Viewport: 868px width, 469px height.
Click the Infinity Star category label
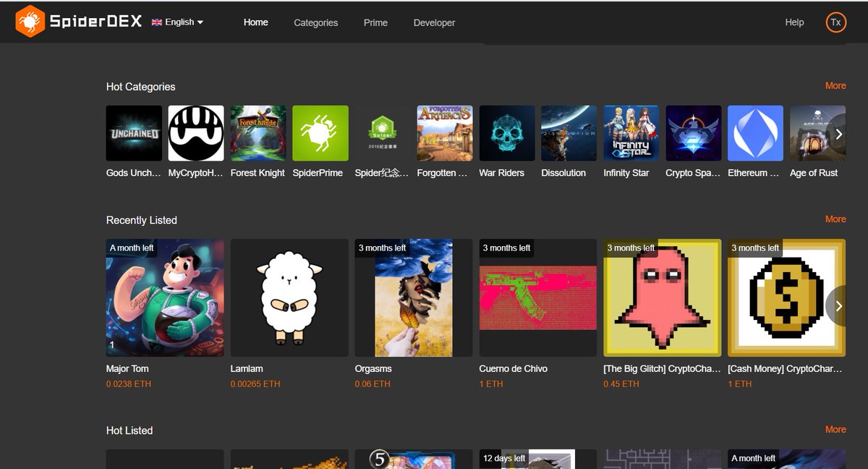626,173
